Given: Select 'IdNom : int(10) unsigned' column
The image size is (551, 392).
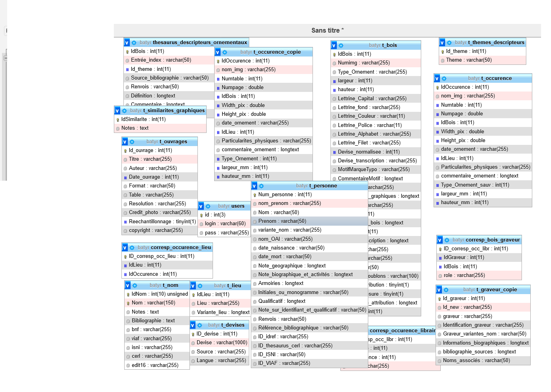Looking at the screenshot, I should (x=157, y=294).
